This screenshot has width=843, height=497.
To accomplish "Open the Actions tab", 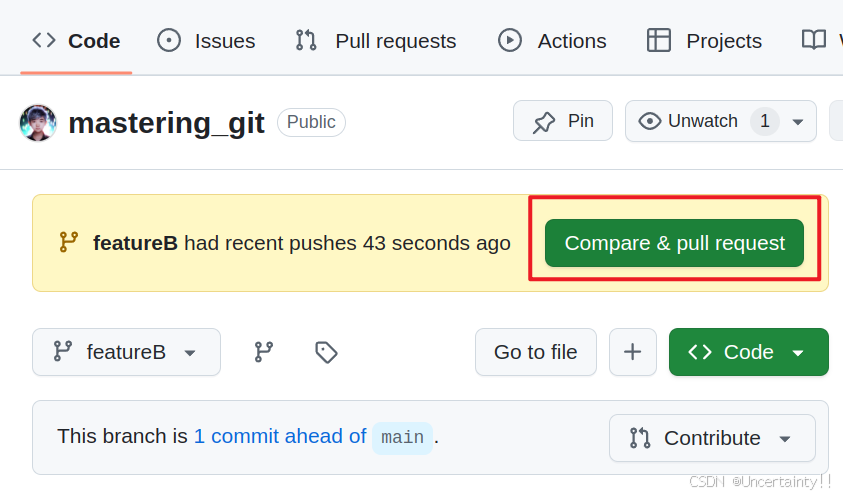I will coord(552,41).
